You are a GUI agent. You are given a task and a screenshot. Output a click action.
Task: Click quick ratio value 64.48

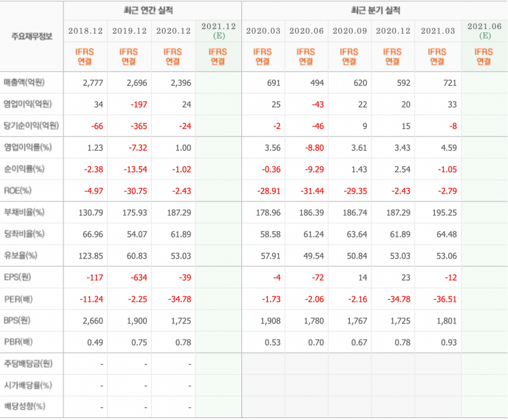[x=447, y=234]
